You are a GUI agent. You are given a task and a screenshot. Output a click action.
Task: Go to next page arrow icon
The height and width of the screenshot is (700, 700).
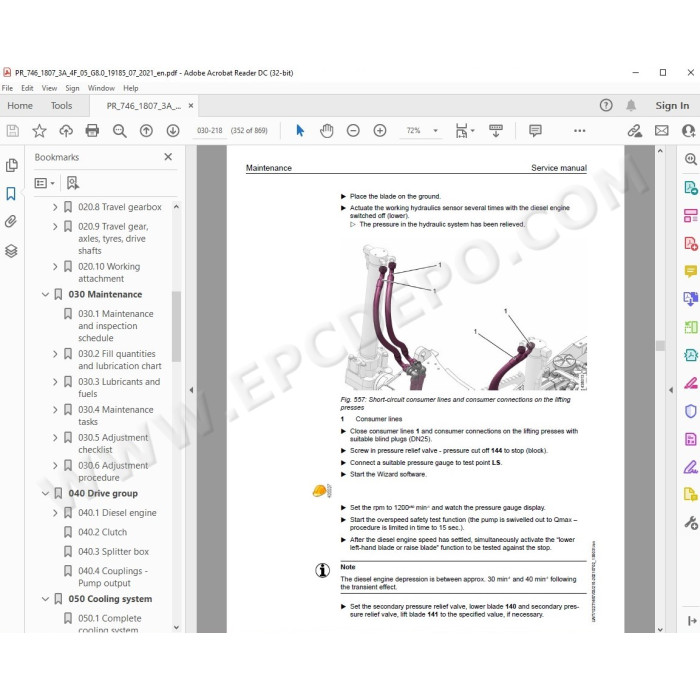[173, 130]
